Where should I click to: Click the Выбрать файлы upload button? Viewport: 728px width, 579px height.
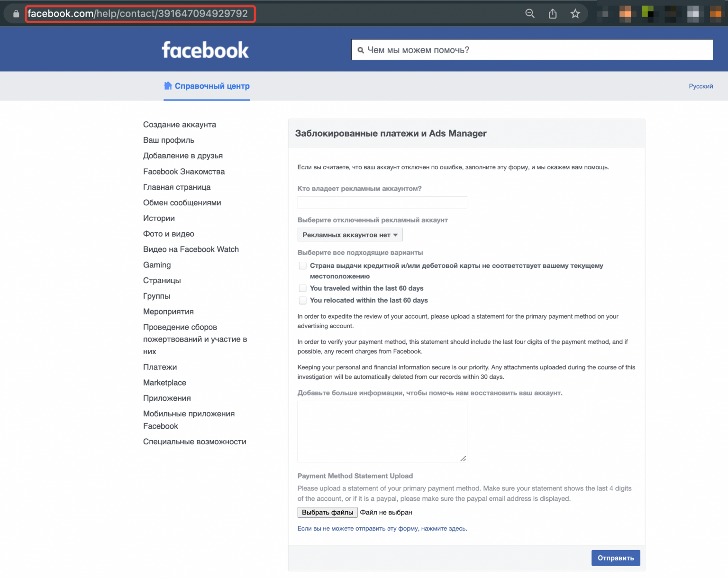click(327, 513)
